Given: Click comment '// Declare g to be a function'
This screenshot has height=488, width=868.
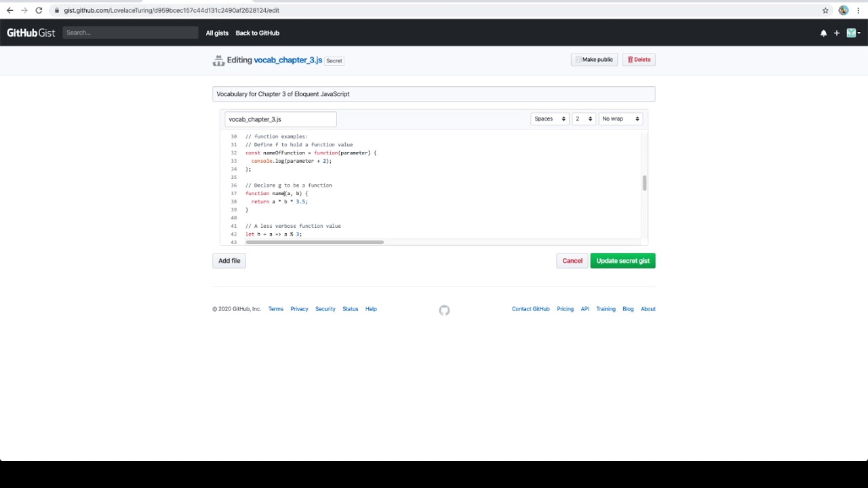Looking at the screenshot, I should click(x=289, y=185).
